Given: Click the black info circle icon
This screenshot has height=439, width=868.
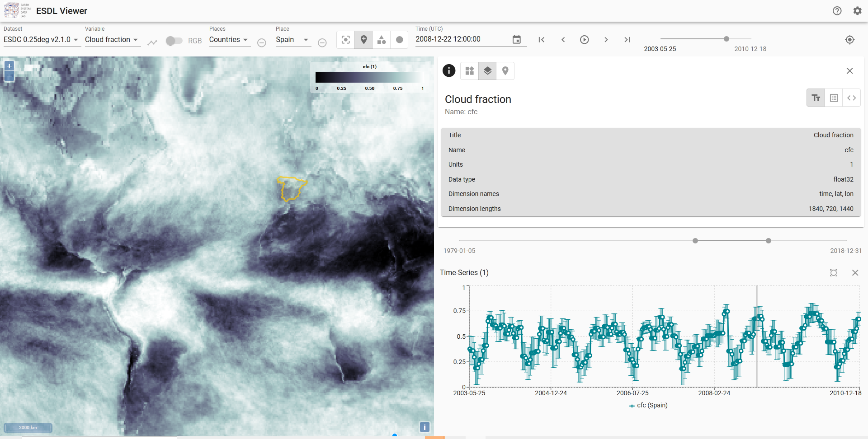Looking at the screenshot, I should tap(448, 70).
